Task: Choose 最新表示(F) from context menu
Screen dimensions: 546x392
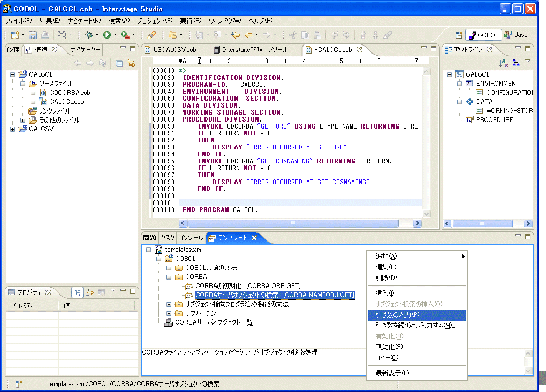Action: [417, 374]
